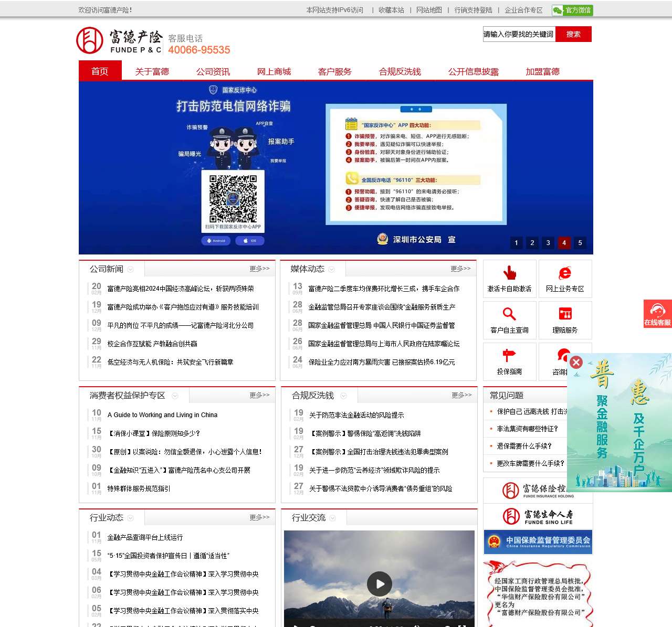Open 网站地图 link
This screenshot has height=627, width=672.
point(429,10)
